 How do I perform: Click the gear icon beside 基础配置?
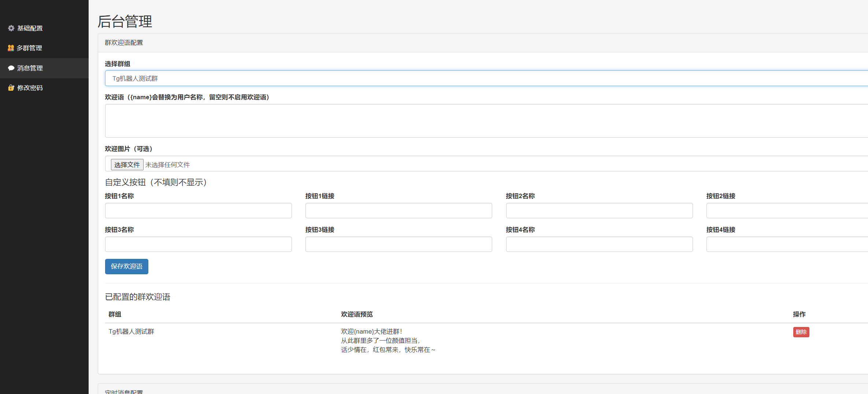(x=11, y=28)
